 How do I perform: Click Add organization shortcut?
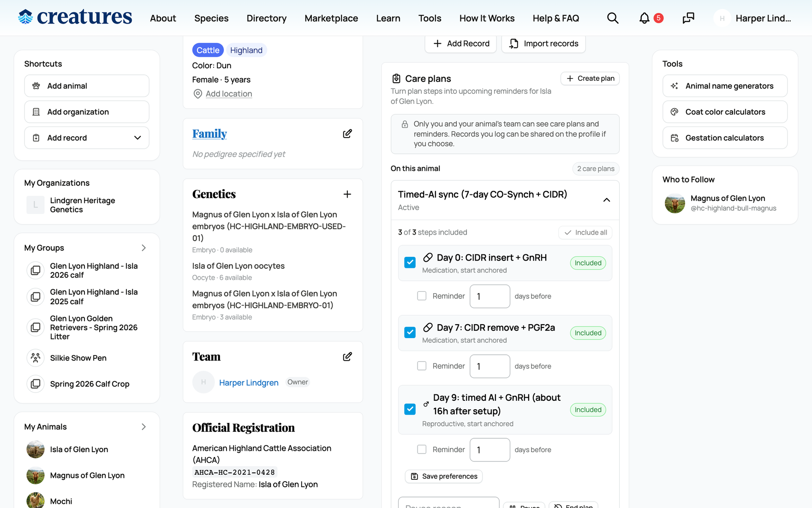coord(87,112)
